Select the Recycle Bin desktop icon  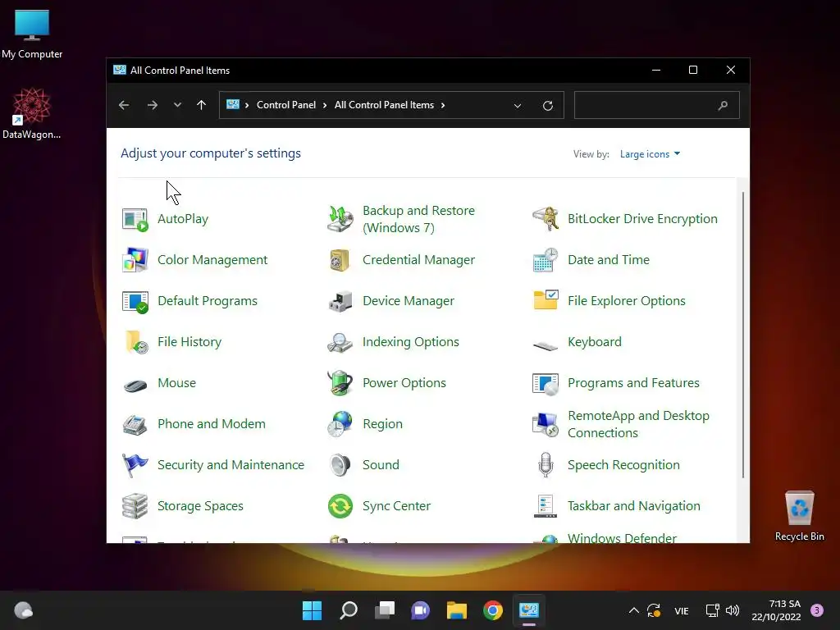point(799,516)
